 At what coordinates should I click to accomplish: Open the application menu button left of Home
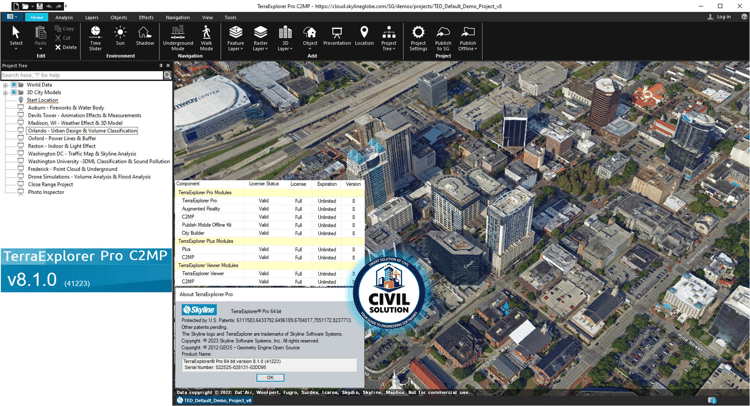pos(12,17)
